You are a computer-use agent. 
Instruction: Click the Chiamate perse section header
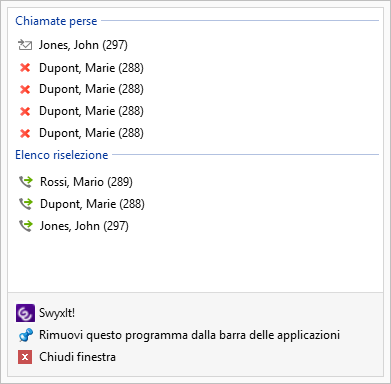56,21
